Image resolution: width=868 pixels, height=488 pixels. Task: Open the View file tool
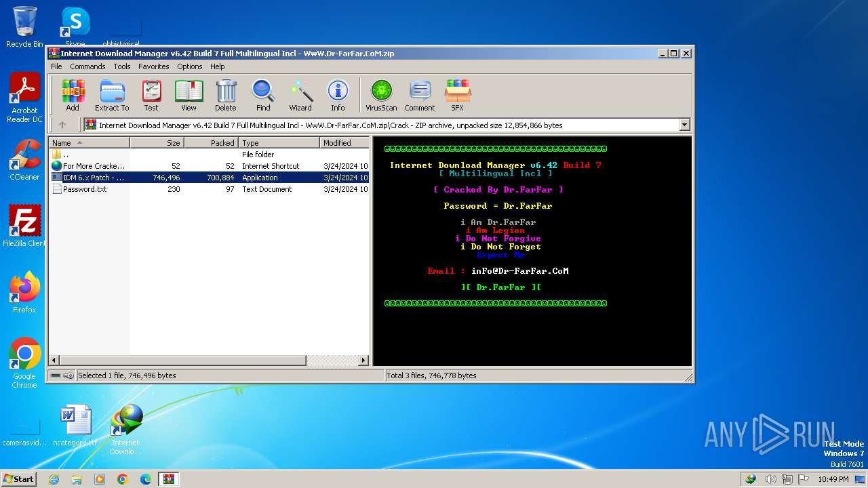(189, 95)
